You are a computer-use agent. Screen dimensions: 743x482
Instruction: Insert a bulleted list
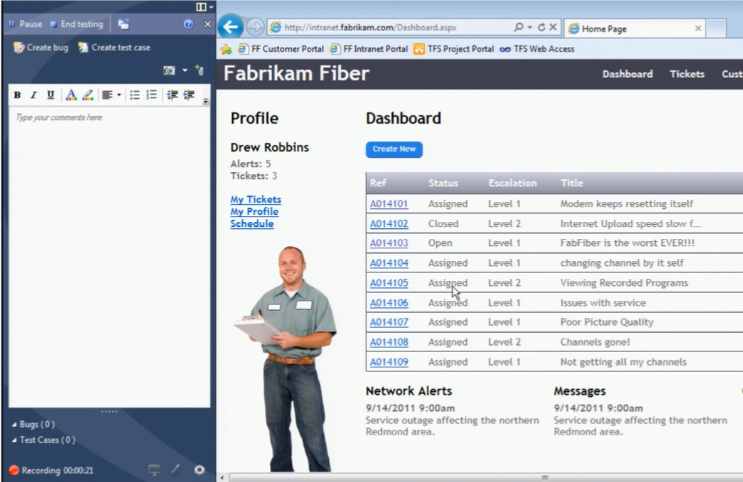click(x=135, y=95)
